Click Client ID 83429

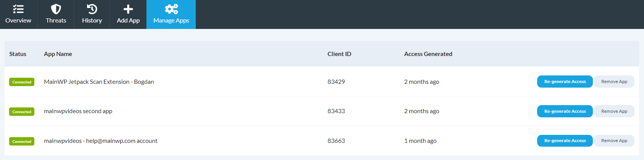pos(336,82)
